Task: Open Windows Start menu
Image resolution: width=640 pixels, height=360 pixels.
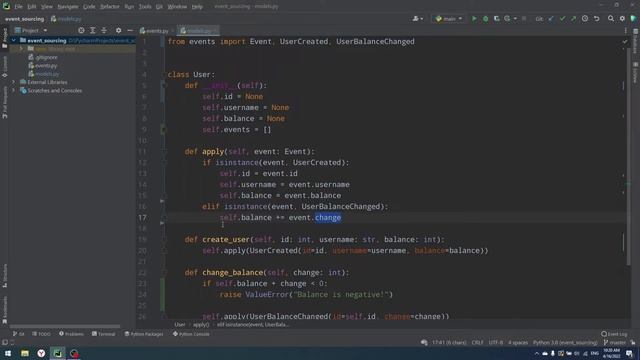Action: (x=8, y=353)
